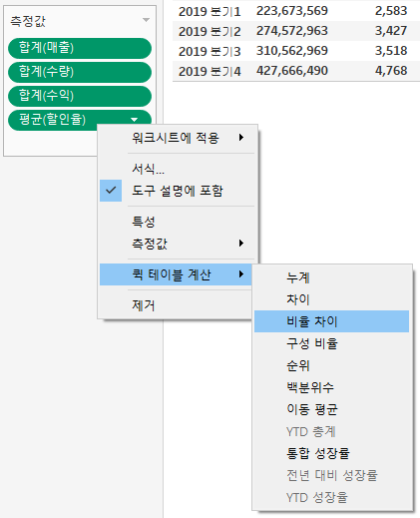Expand the 워크시트에 적용 submenu

[x=178, y=138]
